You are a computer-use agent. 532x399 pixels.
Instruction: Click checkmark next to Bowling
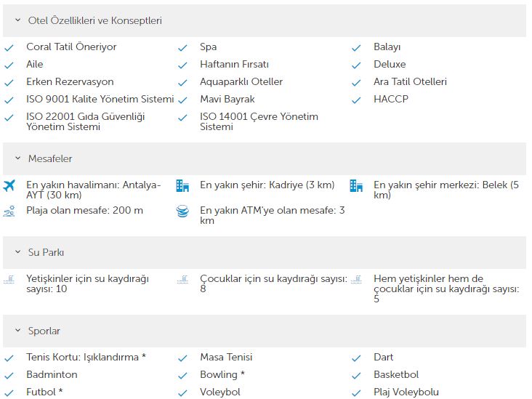[x=182, y=376]
